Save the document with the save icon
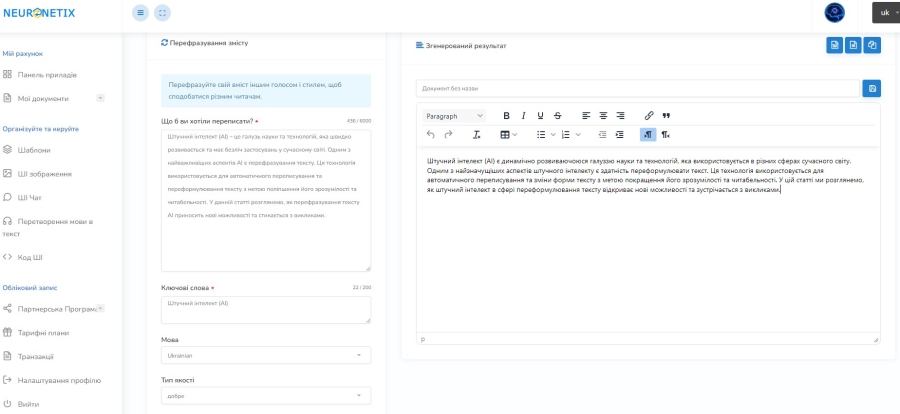Screen dimensions: 900x414 [872, 88]
